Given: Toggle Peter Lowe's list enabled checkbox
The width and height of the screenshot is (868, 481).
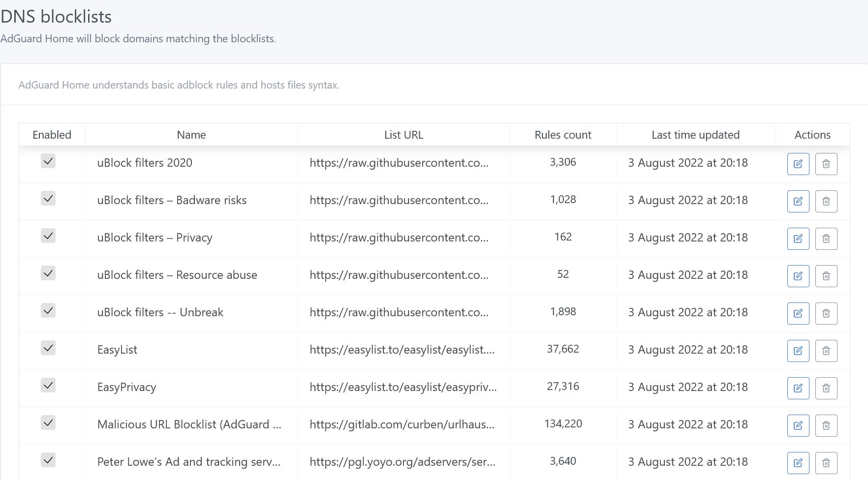Looking at the screenshot, I should pyautogui.click(x=48, y=460).
